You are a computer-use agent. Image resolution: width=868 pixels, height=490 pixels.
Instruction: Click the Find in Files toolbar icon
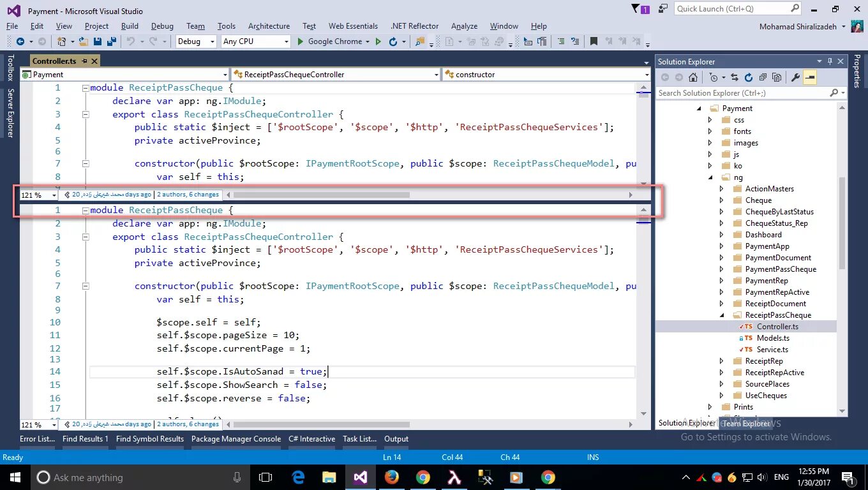[419, 41]
